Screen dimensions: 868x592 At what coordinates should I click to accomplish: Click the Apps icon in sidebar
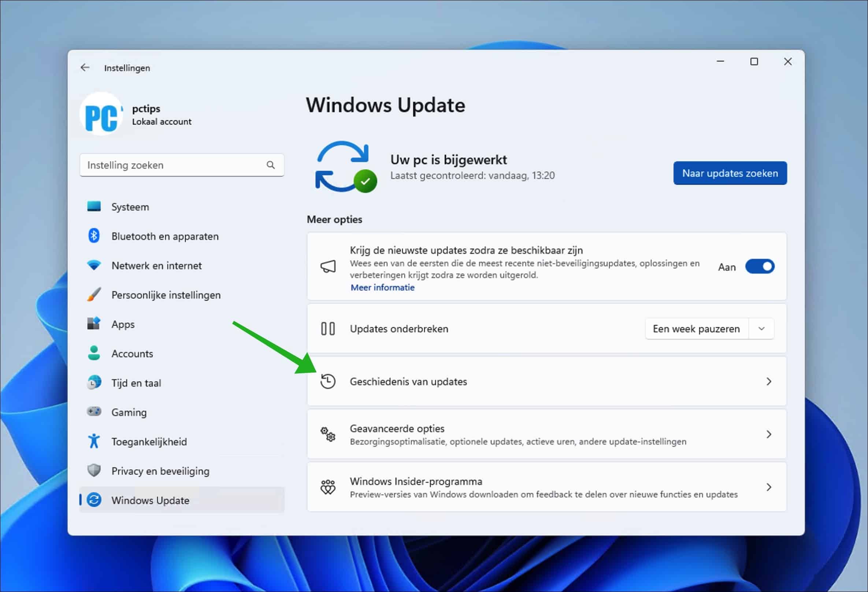click(94, 323)
